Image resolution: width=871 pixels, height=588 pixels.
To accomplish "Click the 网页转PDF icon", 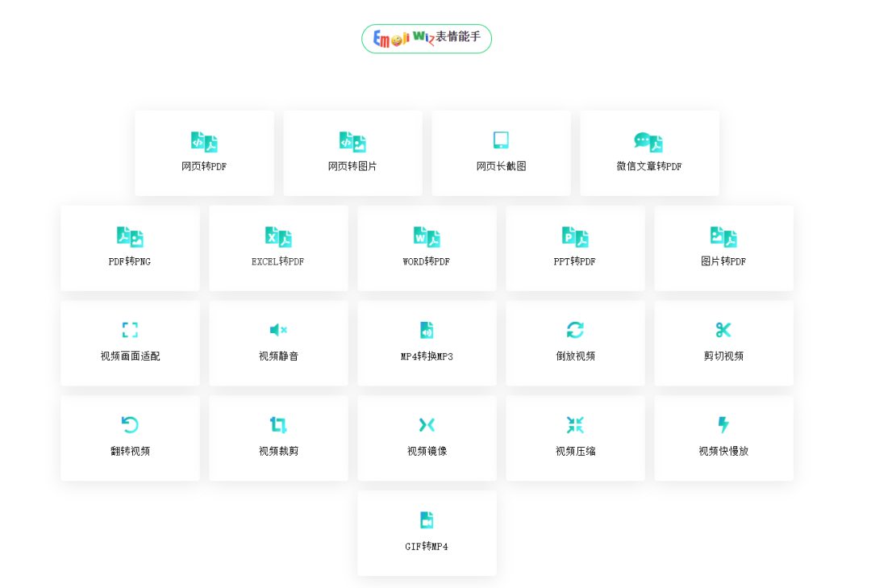I will click(x=204, y=142).
